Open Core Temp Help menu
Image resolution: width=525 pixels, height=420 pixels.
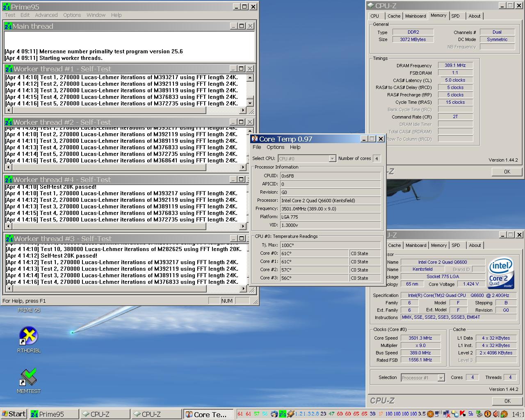coord(295,147)
